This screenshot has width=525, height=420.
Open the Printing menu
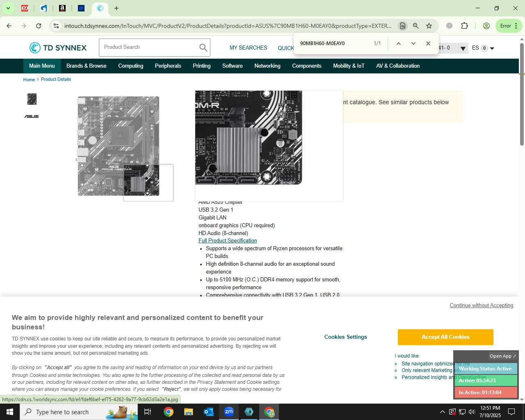click(x=202, y=66)
